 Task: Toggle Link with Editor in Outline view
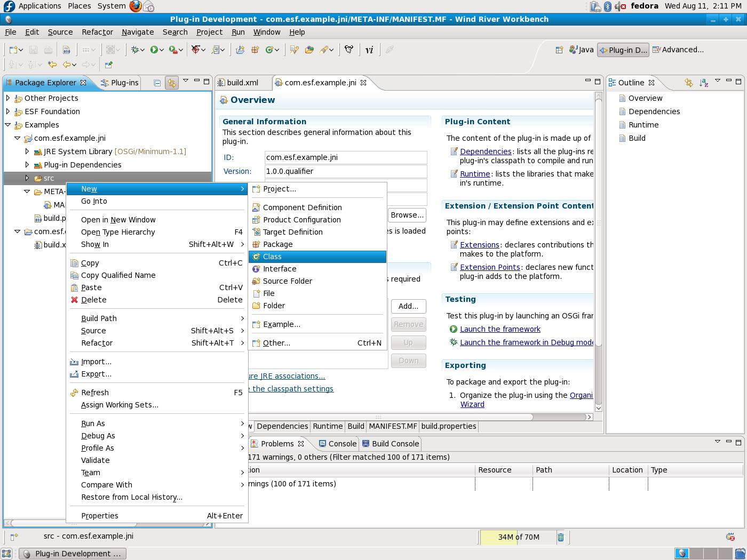(x=689, y=83)
